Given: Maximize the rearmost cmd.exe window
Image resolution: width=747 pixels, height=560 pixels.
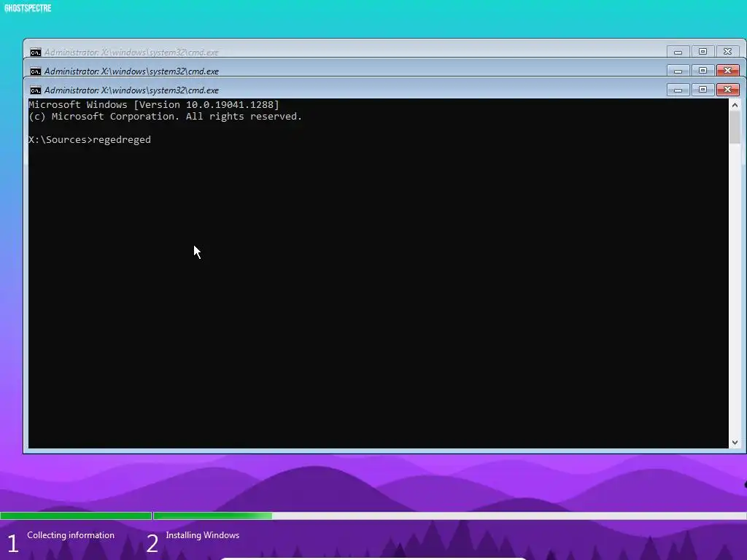Looking at the screenshot, I should coord(703,52).
